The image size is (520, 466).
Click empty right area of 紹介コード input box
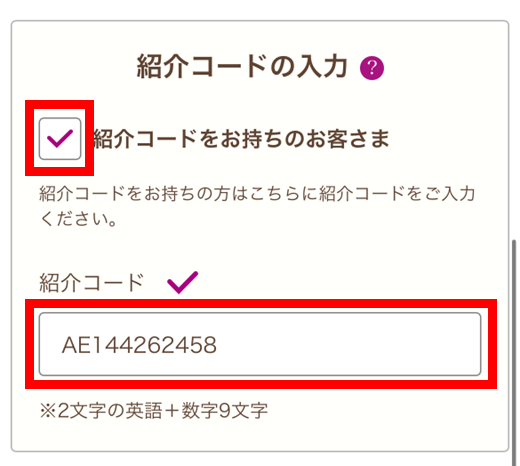coord(350,344)
